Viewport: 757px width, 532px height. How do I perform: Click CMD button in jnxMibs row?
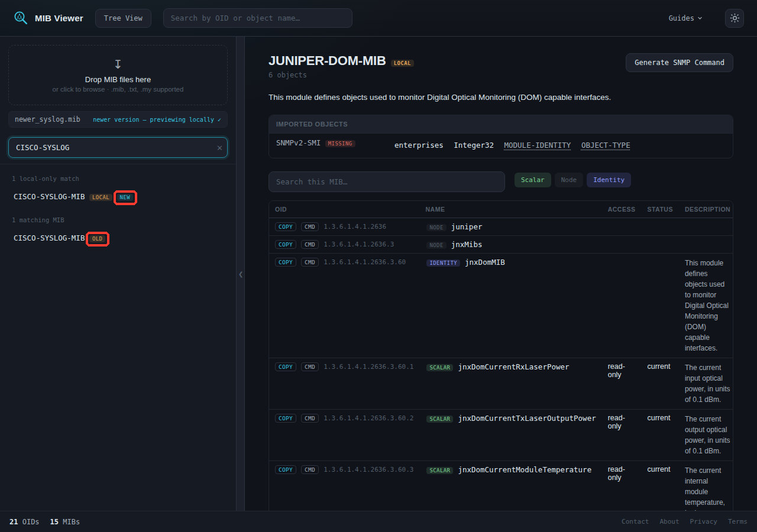coord(310,244)
